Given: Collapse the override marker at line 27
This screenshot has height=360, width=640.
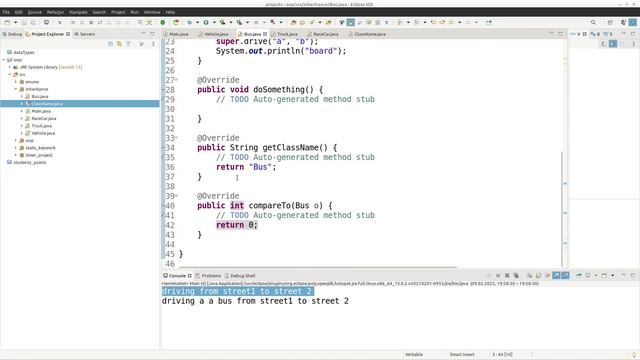Looking at the screenshot, I should pos(176,80).
